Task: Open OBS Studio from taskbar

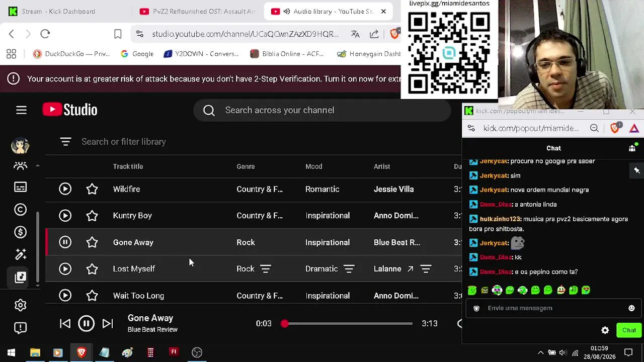Action: coord(197,352)
